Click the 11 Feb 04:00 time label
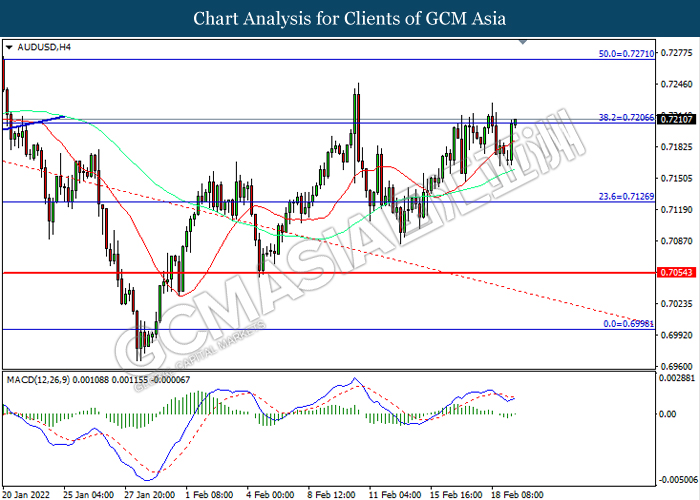This screenshot has width=700, height=500. tap(395, 495)
